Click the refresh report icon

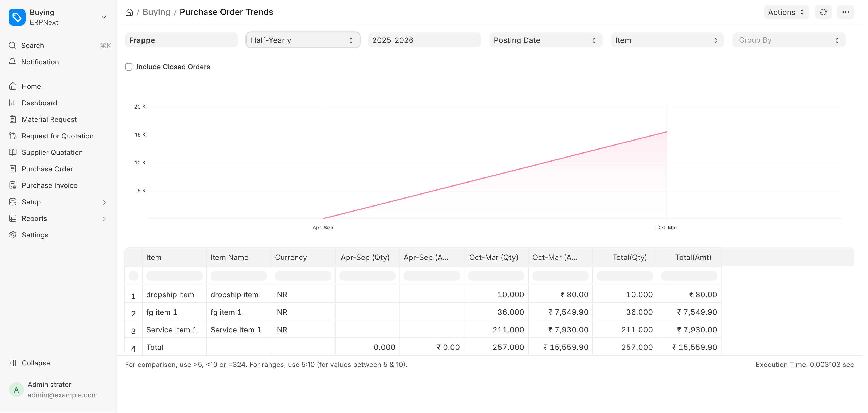coord(823,12)
